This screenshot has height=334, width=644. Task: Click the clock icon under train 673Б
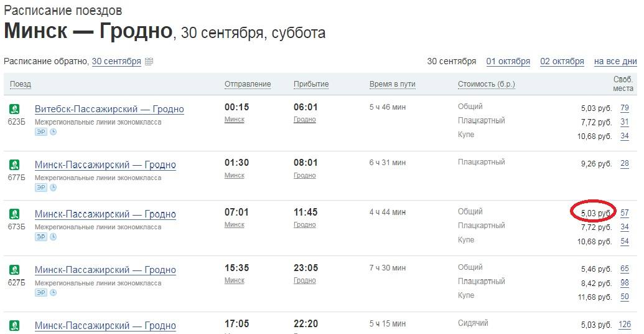53,237
